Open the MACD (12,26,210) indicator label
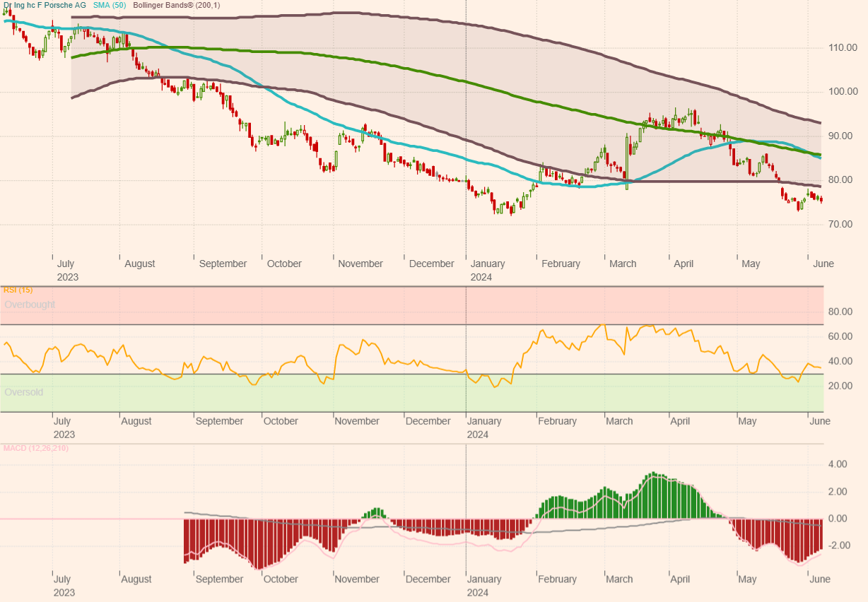868x602 pixels. click(35, 448)
